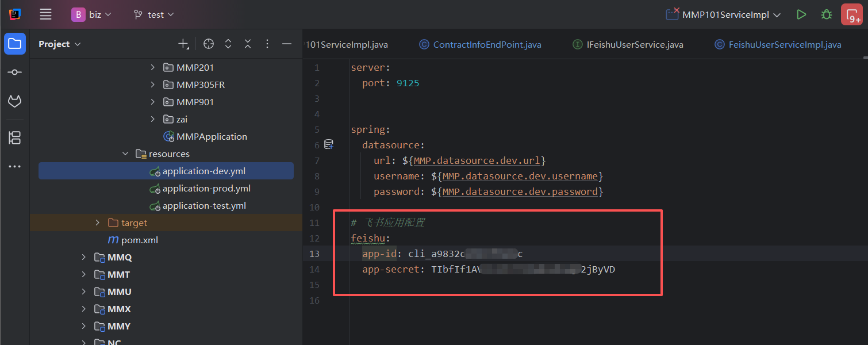Image resolution: width=868 pixels, height=345 pixels.
Task: Open the Project view mode dropdown
Action: (60, 44)
